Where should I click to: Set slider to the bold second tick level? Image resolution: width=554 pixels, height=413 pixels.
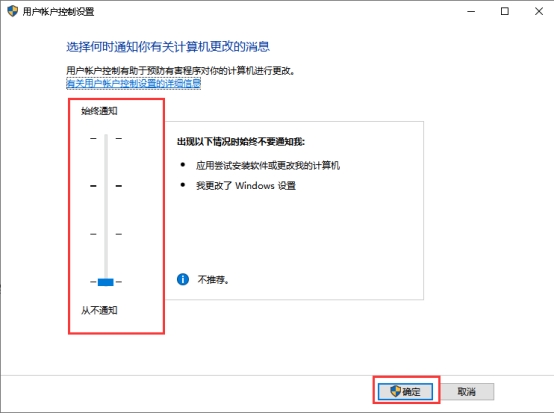click(106, 186)
